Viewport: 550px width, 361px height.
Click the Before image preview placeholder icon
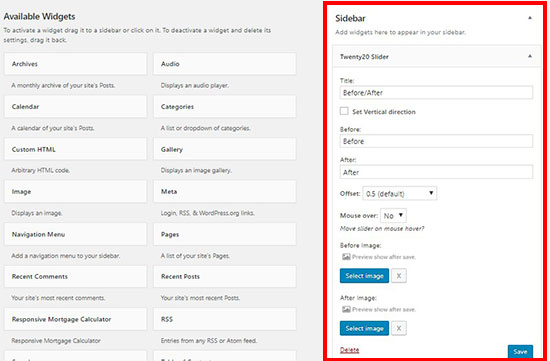point(346,257)
